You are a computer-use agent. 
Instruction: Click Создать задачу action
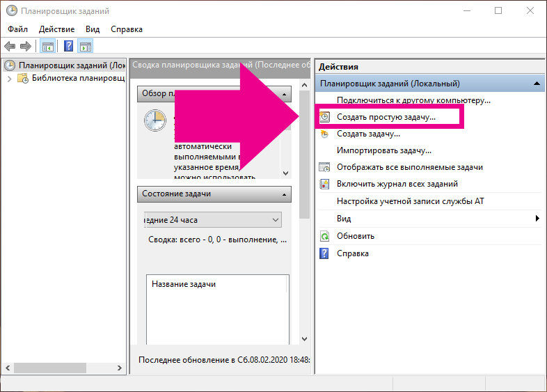(x=368, y=134)
